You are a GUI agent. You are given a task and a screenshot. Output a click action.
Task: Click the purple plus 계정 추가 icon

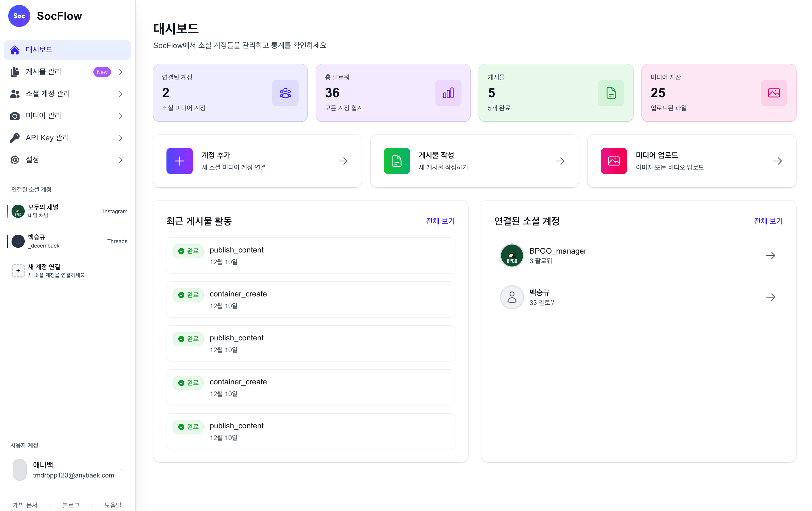179,161
